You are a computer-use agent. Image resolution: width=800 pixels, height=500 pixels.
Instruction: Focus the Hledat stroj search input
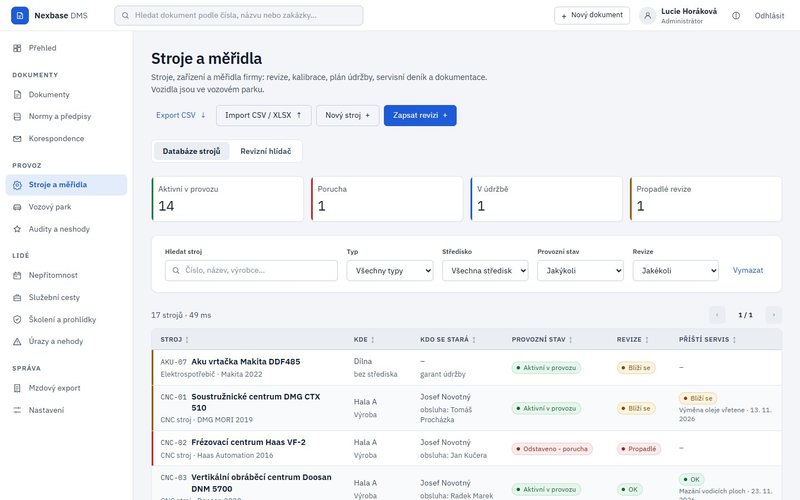pos(251,270)
